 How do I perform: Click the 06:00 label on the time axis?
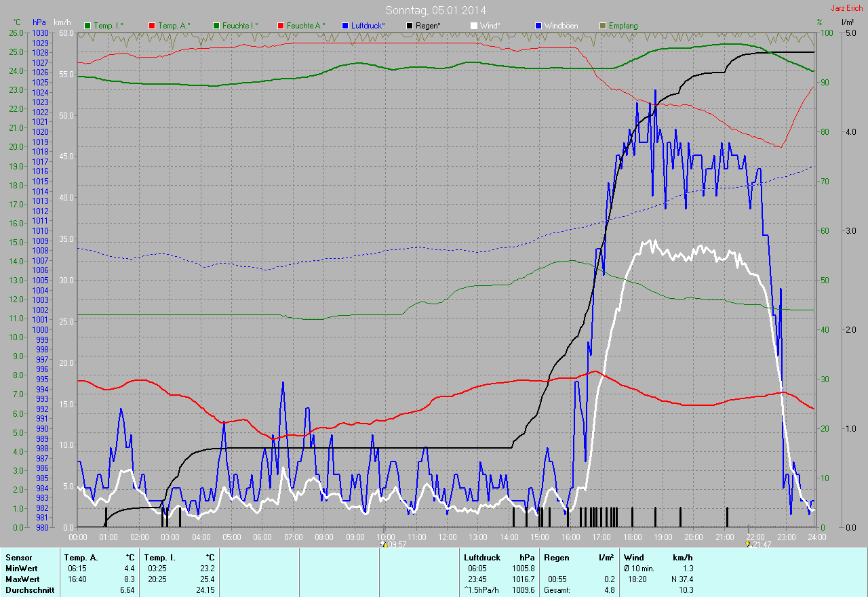point(262,537)
